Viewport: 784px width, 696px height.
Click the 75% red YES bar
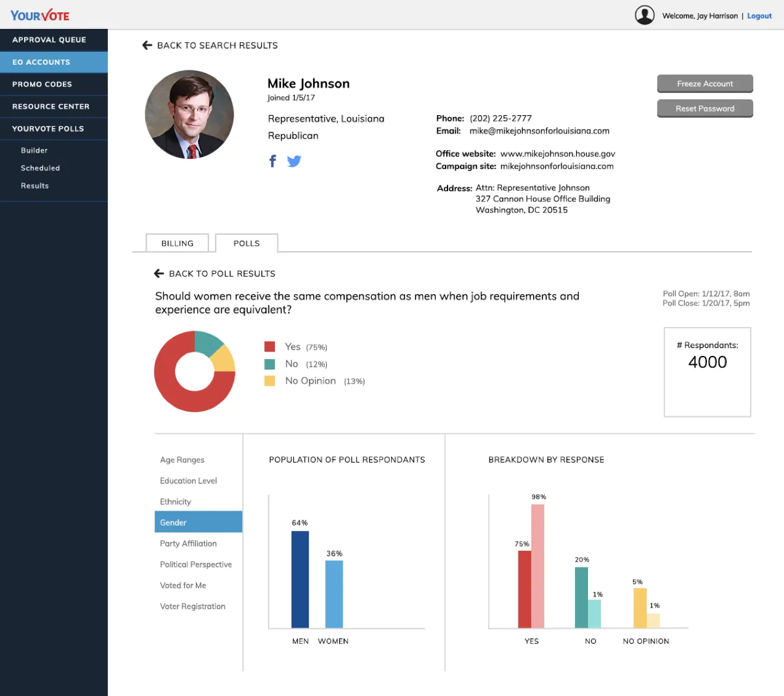point(525,589)
